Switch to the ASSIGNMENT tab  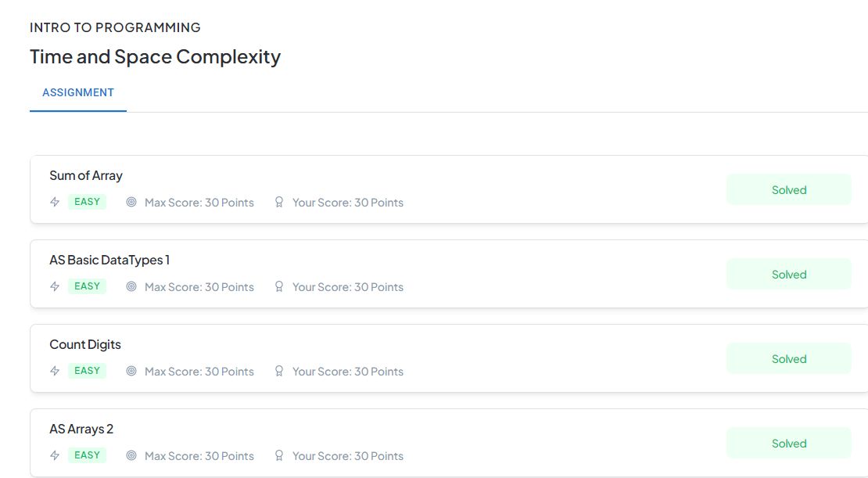(x=78, y=92)
